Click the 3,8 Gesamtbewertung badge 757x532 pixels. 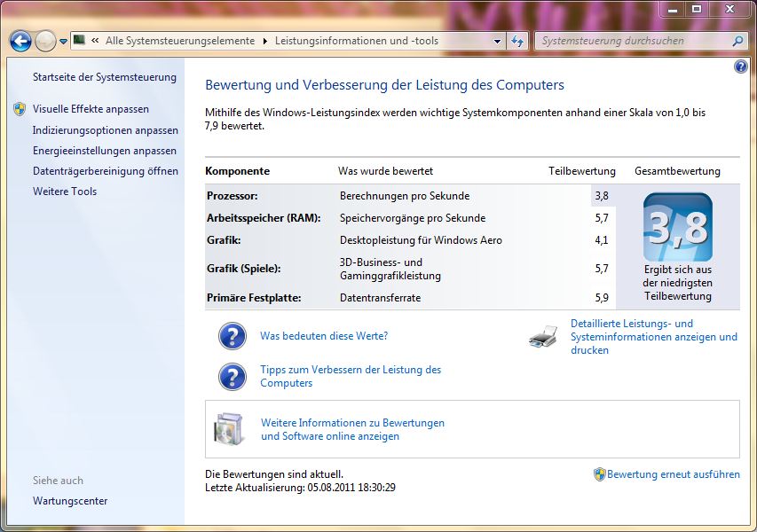point(678,227)
